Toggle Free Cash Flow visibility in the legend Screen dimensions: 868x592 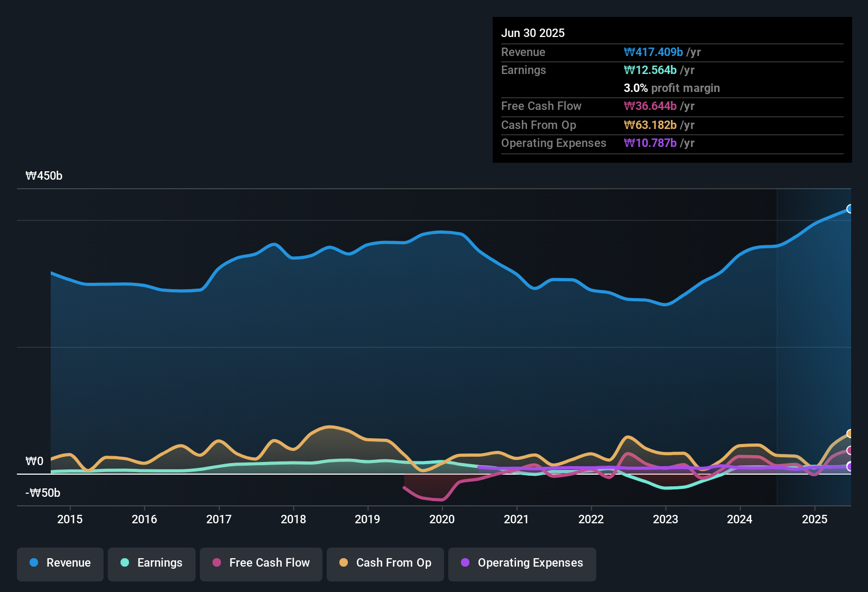point(261,563)
